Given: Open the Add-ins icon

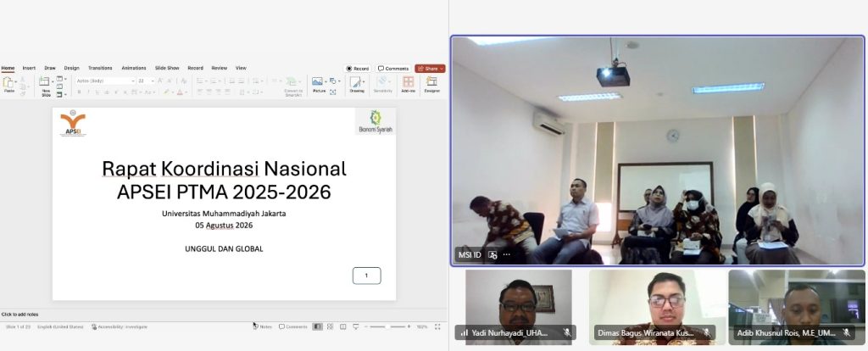Looking at the screenshot, I should click(x=408, y=82).
